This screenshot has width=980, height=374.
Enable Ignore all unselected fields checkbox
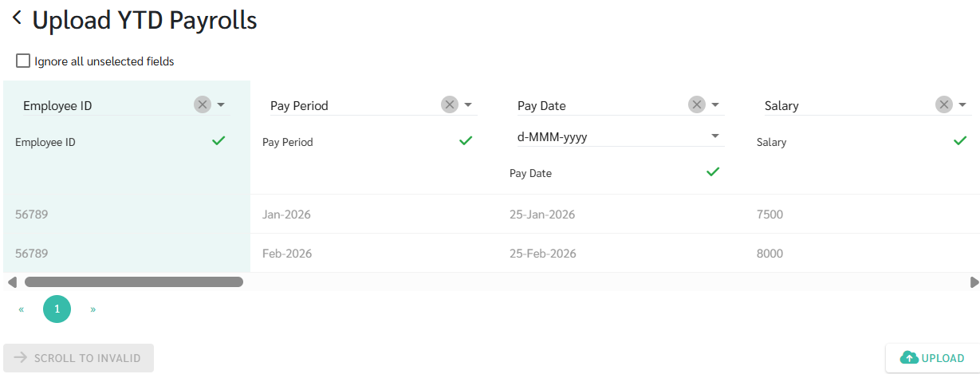point(23,61)
